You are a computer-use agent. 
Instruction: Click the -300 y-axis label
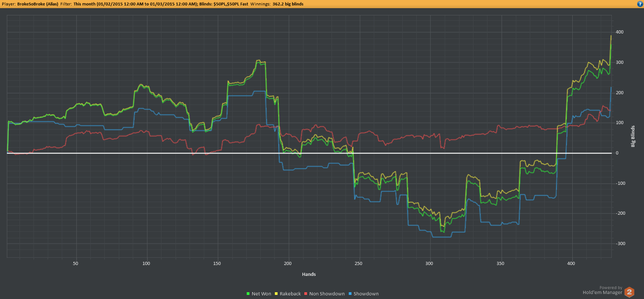[620, 244]
